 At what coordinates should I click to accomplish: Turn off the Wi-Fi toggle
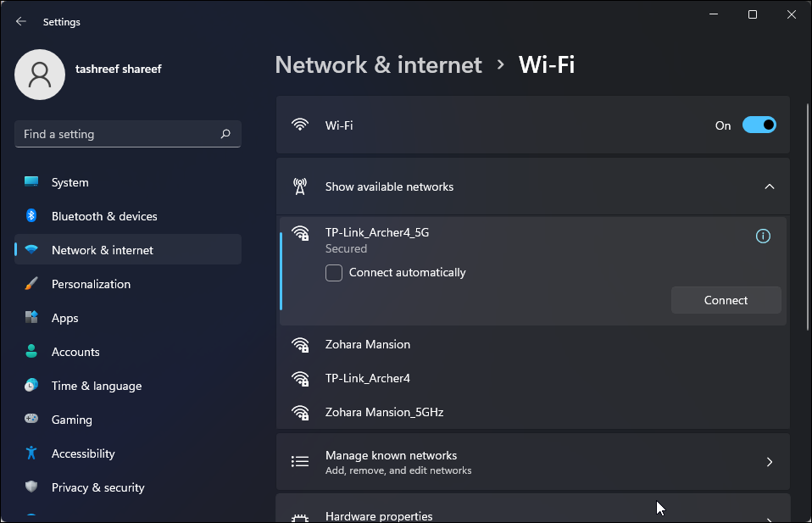coord(759,125)
